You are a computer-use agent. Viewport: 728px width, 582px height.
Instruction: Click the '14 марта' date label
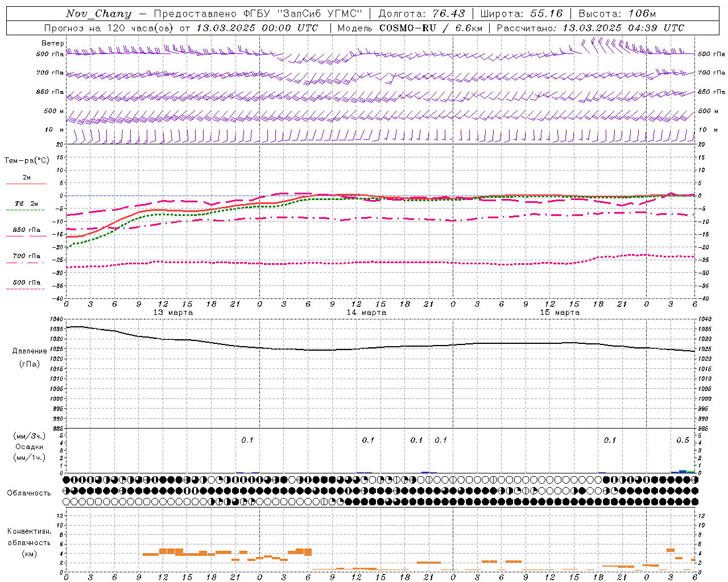click(366, 313)
